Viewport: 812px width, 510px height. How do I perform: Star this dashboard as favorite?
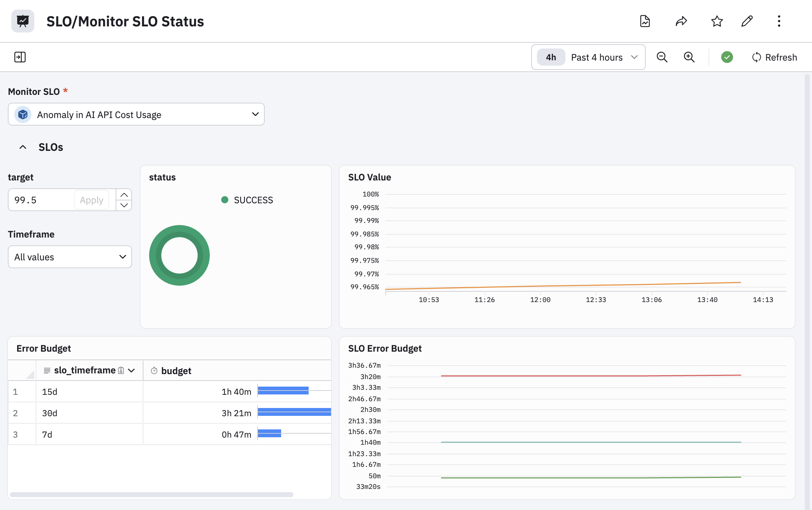717,21
